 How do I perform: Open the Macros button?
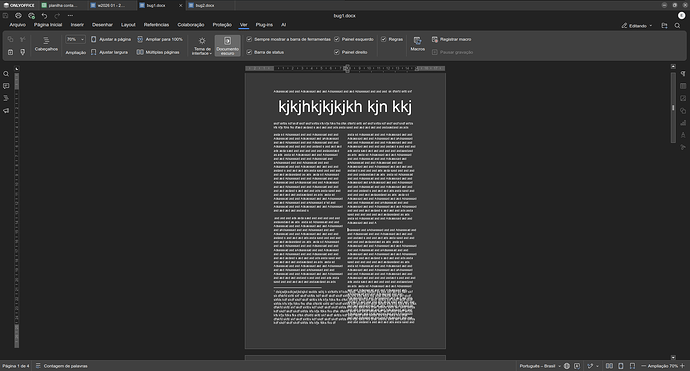tap(418, 44)
